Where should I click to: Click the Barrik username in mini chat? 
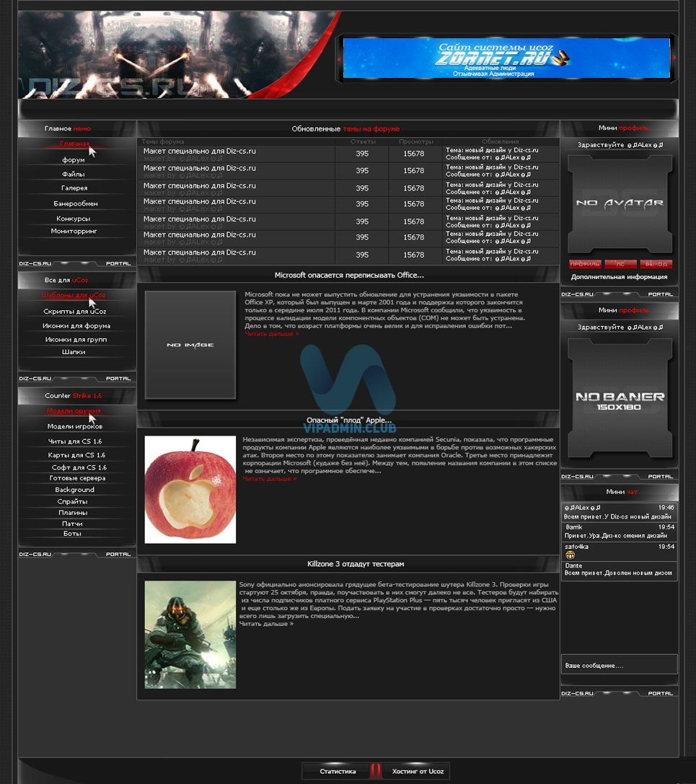pos(574,527)
